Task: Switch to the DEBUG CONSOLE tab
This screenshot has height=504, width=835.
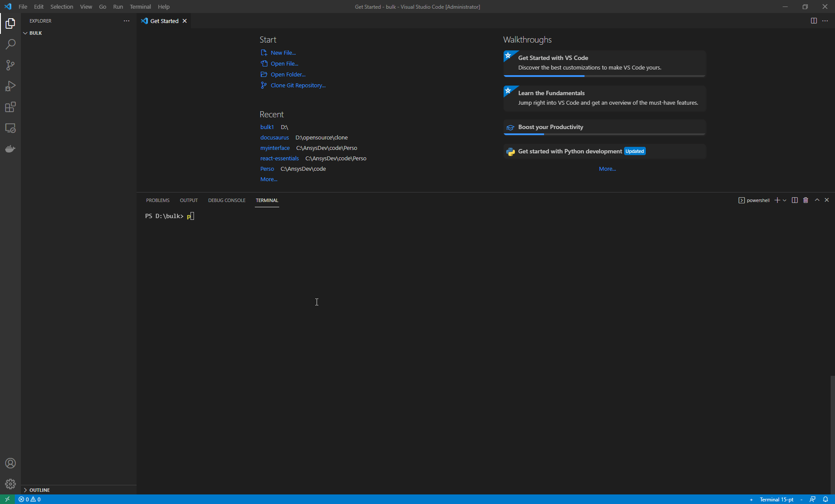Action: pos(227,200)
